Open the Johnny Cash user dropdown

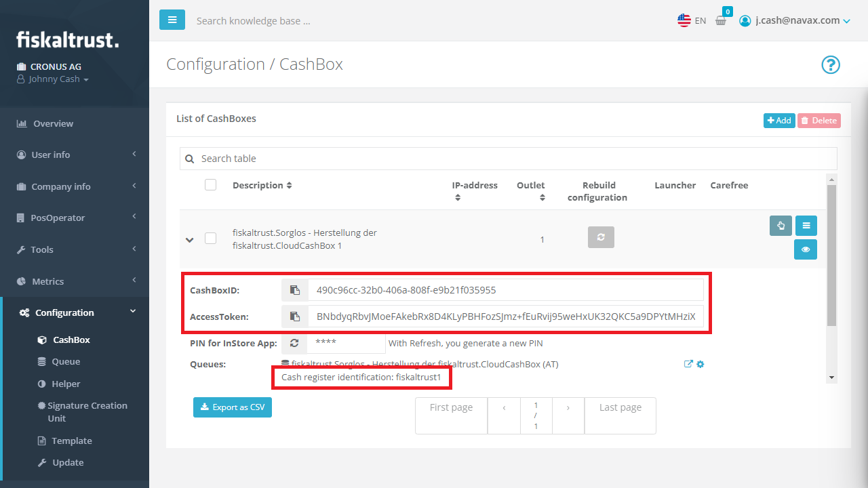[53, 79]
